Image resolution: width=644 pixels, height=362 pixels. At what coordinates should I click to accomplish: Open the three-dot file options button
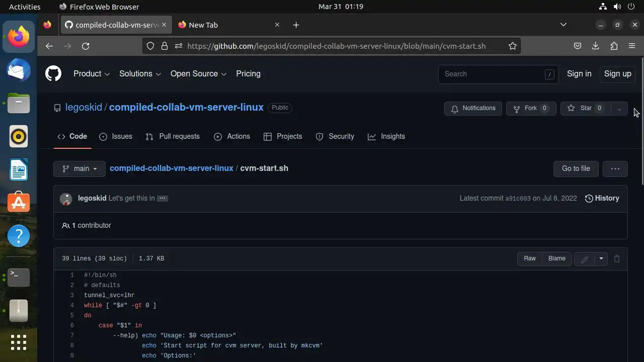coord(615,168)
